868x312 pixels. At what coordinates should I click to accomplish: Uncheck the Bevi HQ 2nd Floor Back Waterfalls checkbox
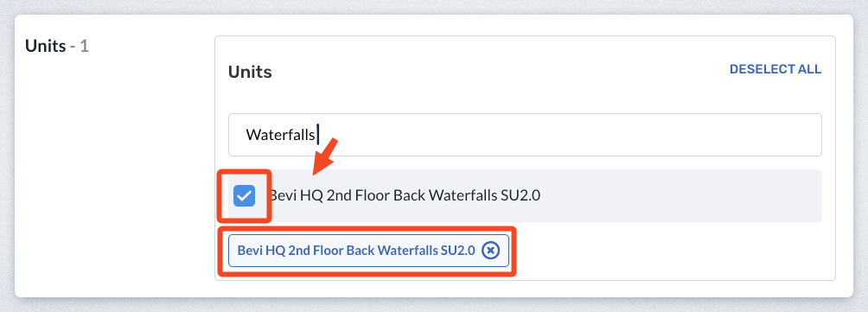(244, 196)
